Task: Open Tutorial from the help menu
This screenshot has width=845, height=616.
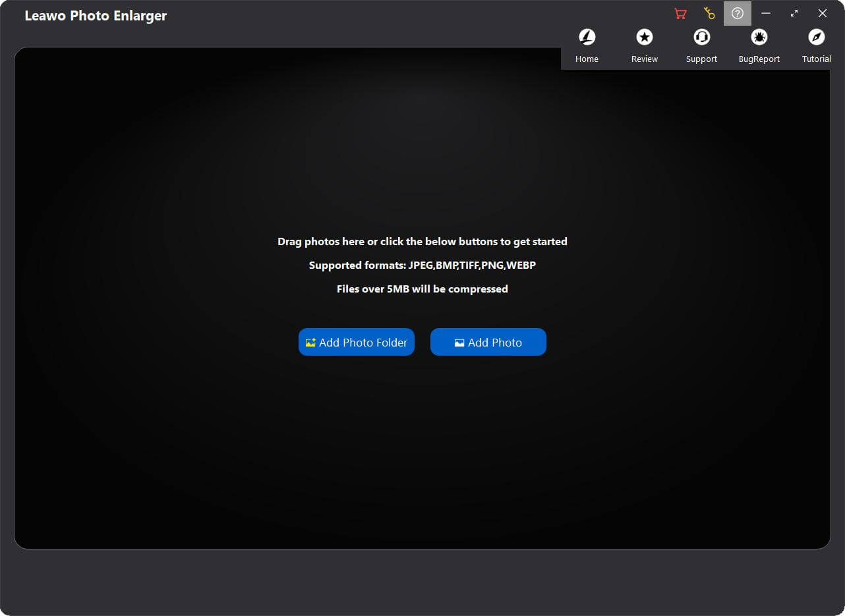Action: point(817,46)
